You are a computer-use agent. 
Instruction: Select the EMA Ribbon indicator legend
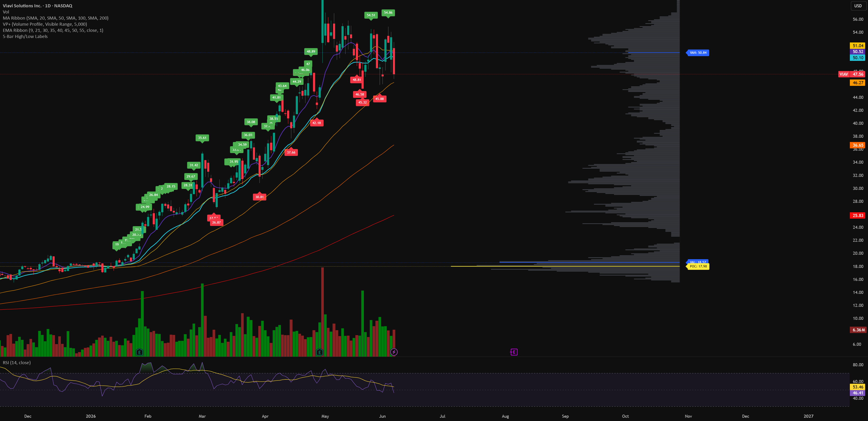53,30
